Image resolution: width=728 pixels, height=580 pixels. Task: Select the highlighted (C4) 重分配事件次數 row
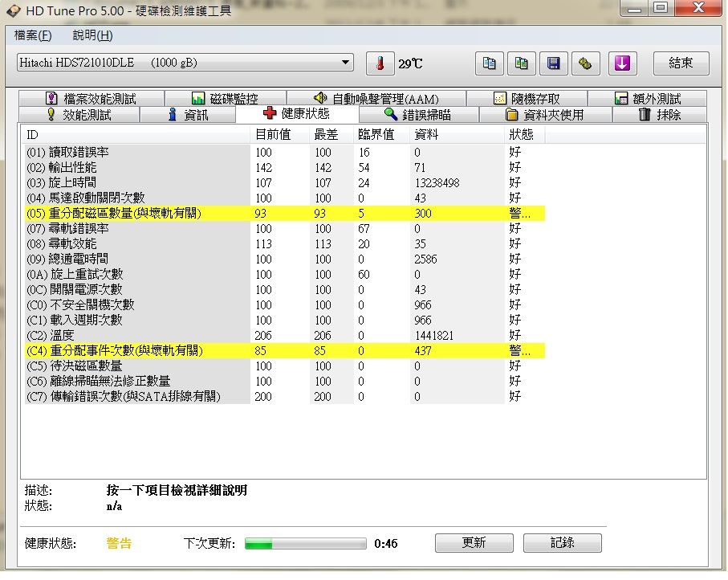(x=285, y=350)
